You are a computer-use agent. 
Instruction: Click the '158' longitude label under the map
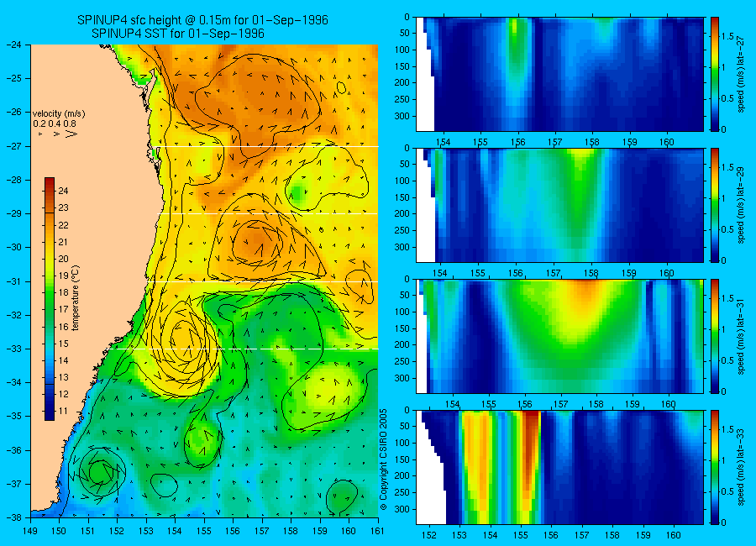click(x=291, y=532)
